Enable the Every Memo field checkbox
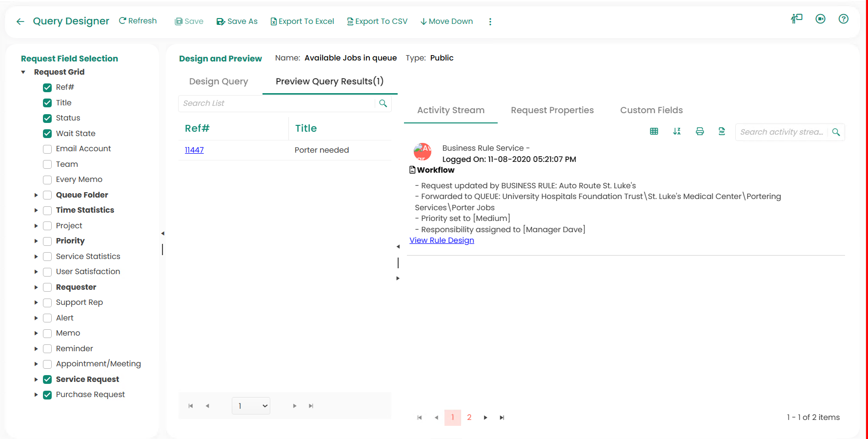 pyautogui.click(x=47, y=180)
